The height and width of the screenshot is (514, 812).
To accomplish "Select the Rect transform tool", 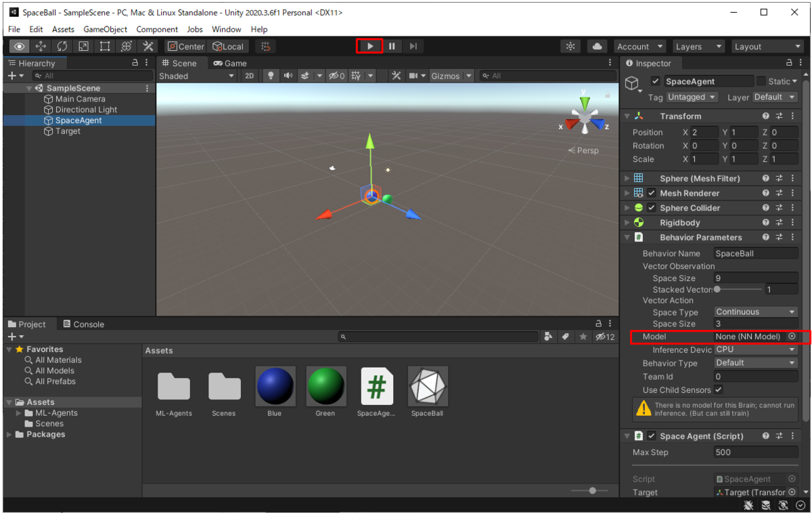I will (105, 47).
